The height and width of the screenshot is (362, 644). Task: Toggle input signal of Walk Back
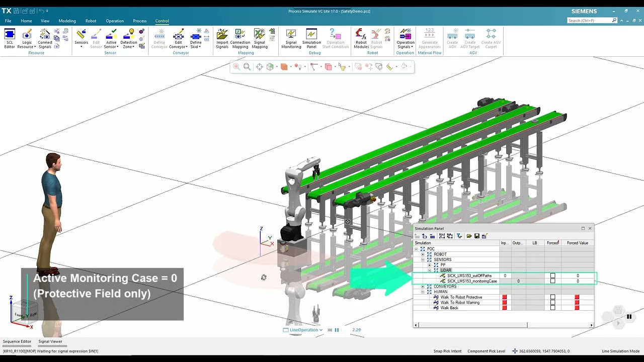point(505,308)
